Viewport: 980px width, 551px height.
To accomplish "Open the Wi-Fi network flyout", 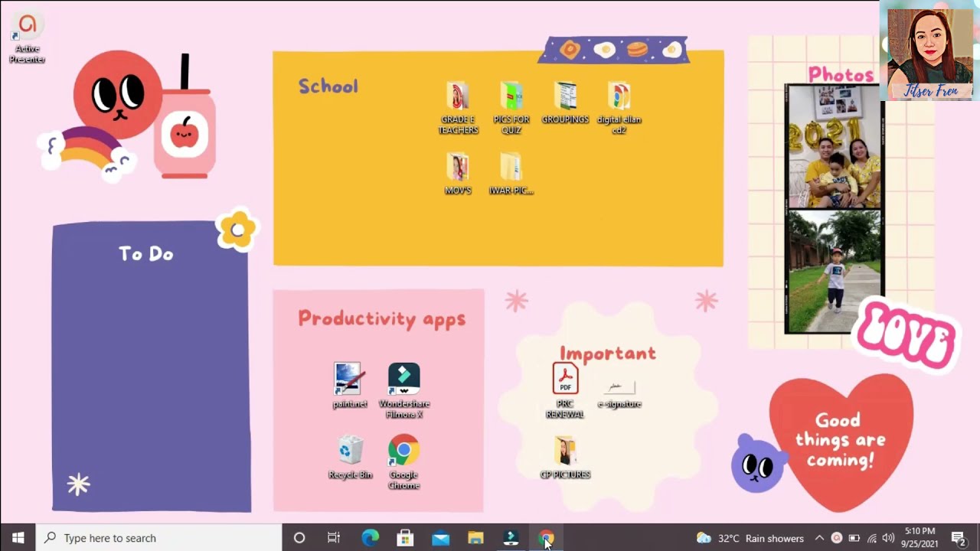I will click(x=871, y=538).
